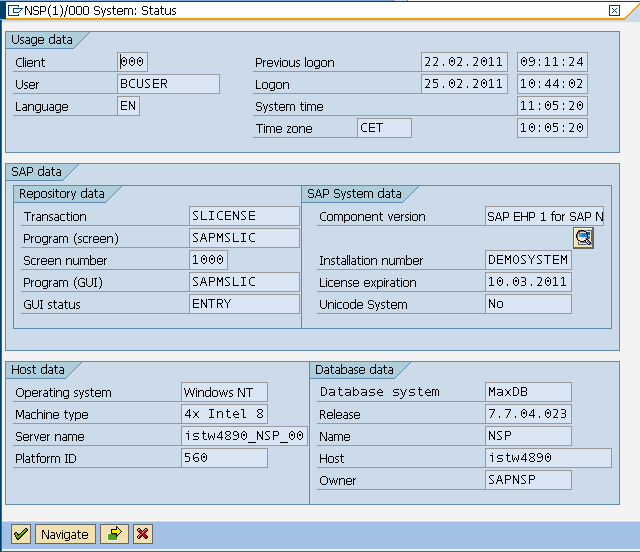The height and width of the screenshot is (552, 640).
Task: Click the Owner label
Action: point(337,481)
